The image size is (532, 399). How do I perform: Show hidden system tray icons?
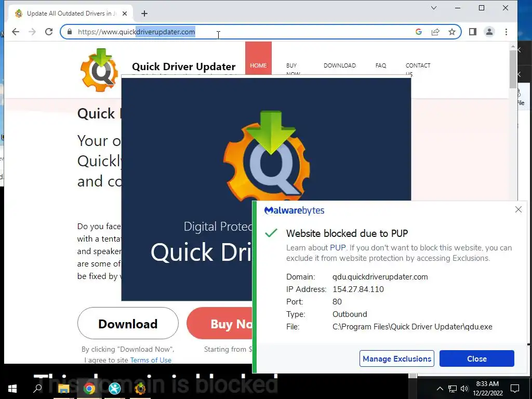[x=440, y=389]
